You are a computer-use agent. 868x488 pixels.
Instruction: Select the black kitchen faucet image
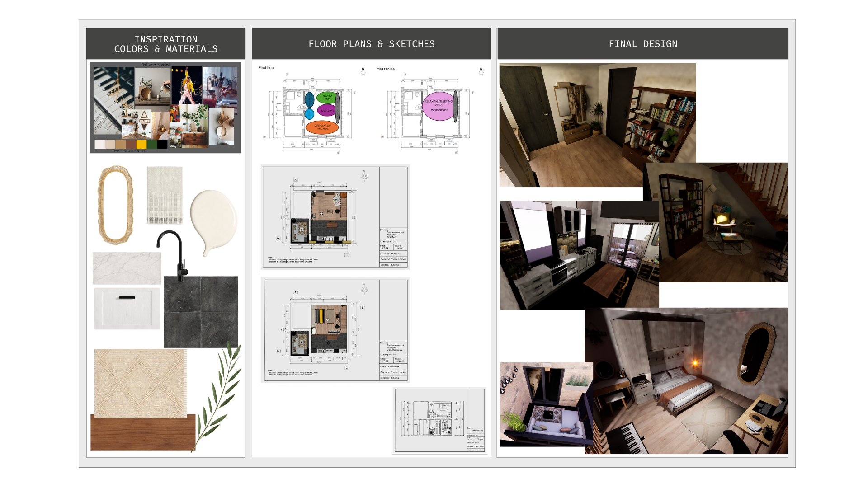[173, 255]
